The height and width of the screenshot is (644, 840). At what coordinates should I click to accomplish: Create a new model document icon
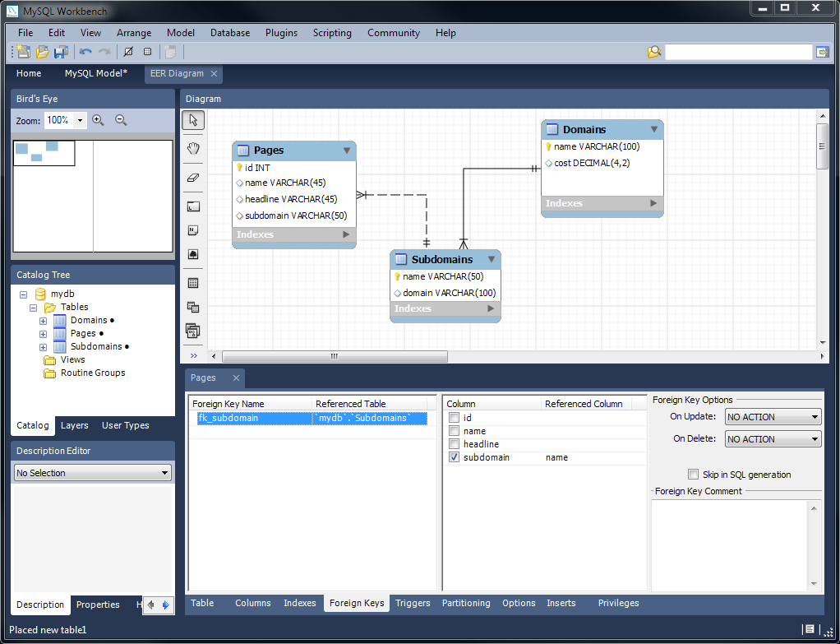23,52
